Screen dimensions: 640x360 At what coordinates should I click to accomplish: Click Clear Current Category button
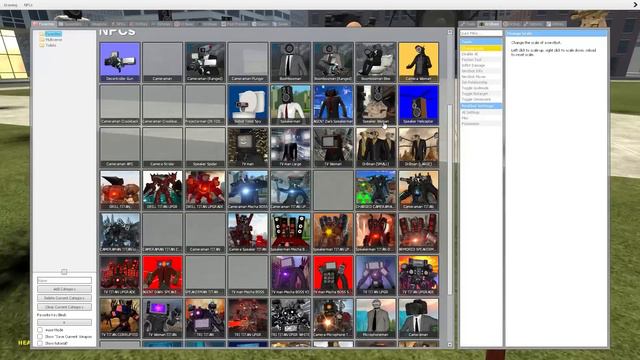[x=64, y=307]
